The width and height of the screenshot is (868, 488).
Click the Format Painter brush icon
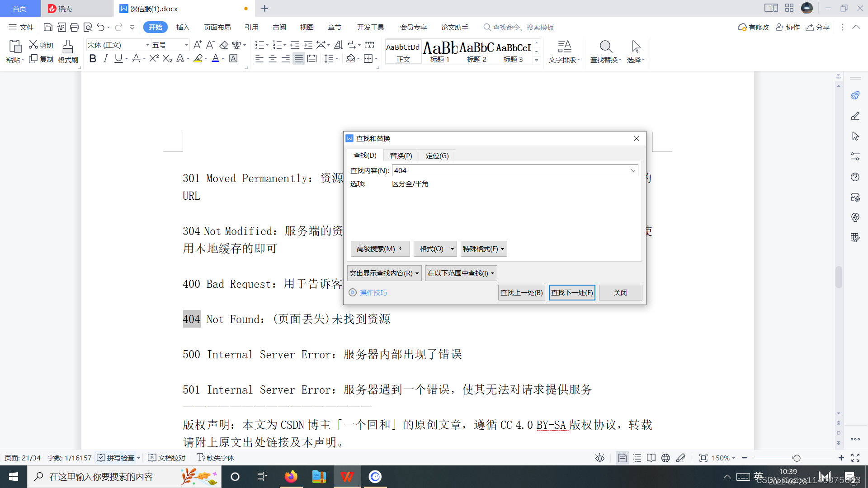68,47
